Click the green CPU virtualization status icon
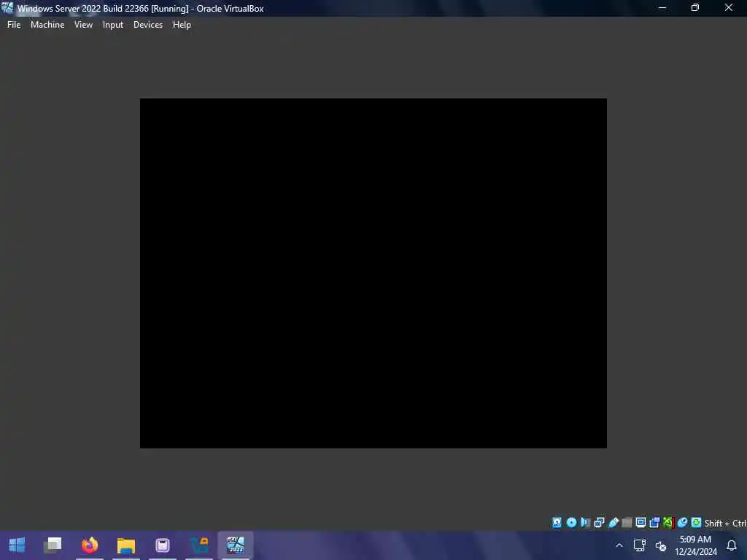This screenshot has width=747, height=560. (668, 522)
